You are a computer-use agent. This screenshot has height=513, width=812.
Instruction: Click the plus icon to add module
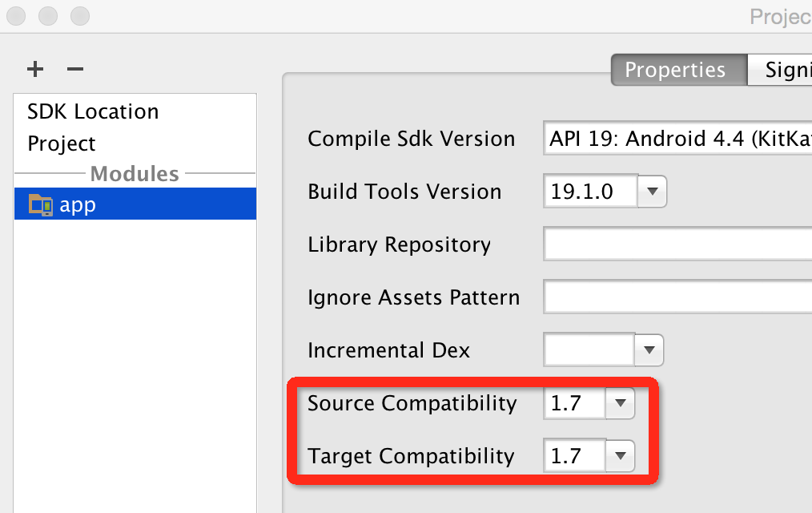coord(35,70)
